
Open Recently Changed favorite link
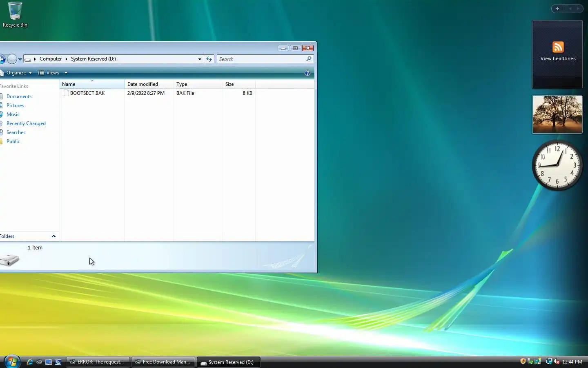pyautogui.click(x=26, y=123)
